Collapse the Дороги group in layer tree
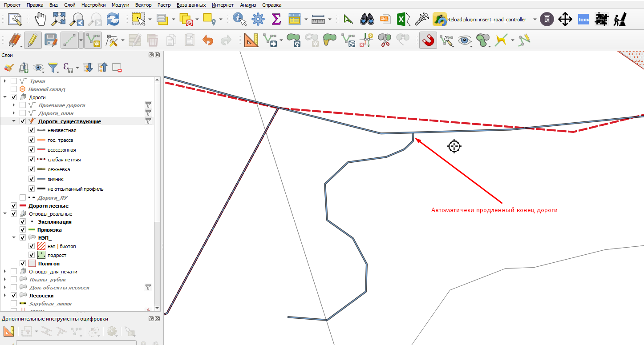644x345 pixels. coord(5,97)
